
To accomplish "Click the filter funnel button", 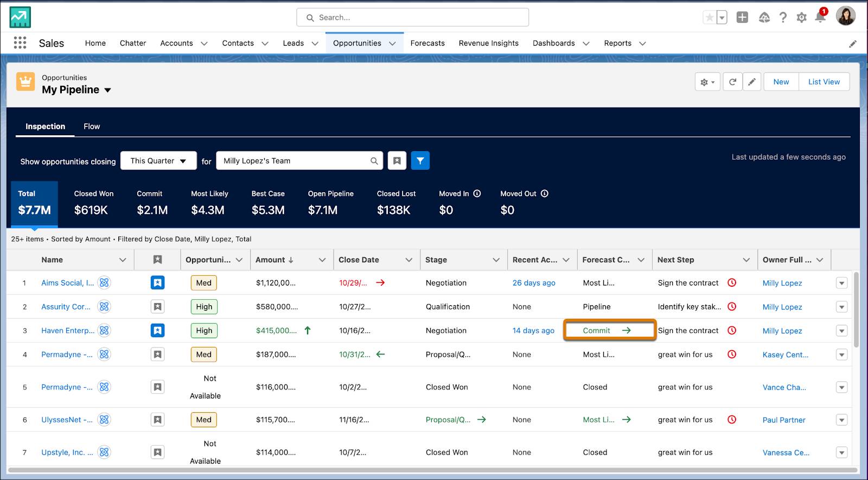I will pos(420,161).
